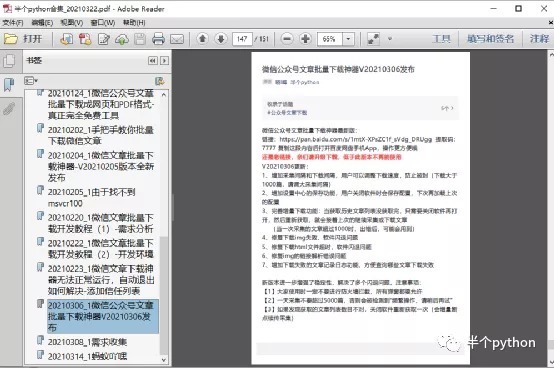Image resolution: width=554 pixels, height=368 pixels.
Task: Open the 注释 comments pane
Action: click(x=539, y=38)
